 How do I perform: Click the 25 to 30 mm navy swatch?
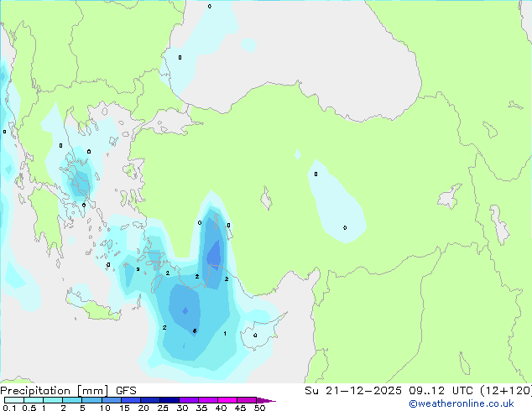coord(169,400)
